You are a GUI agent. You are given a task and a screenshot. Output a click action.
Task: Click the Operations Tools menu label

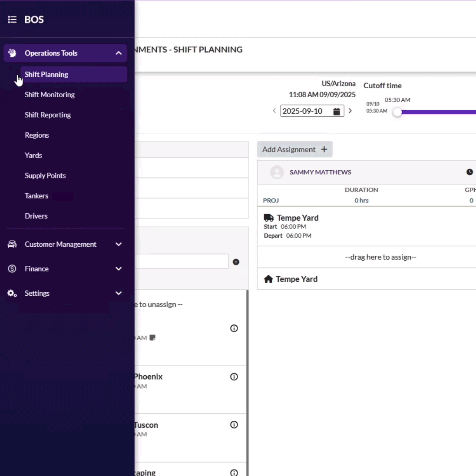click(x=51, y=53)
